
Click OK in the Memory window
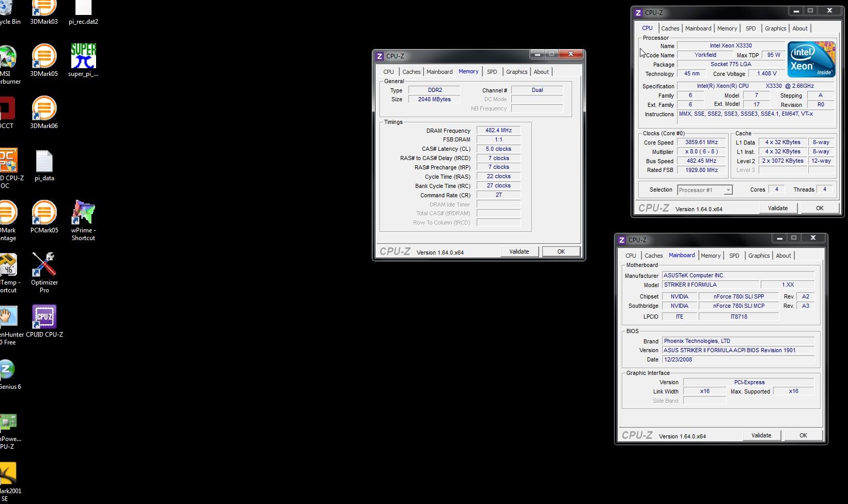(x=561, y=251)
